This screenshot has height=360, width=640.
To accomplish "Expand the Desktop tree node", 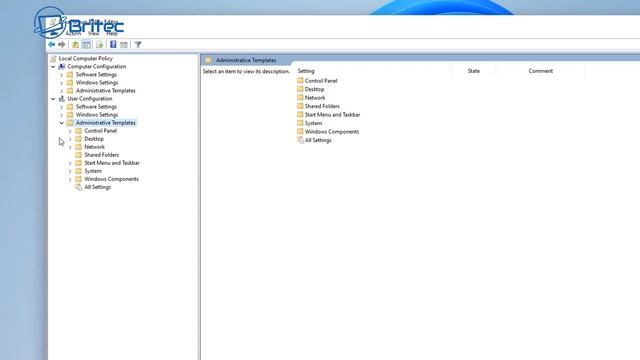I will coord(70,139).
